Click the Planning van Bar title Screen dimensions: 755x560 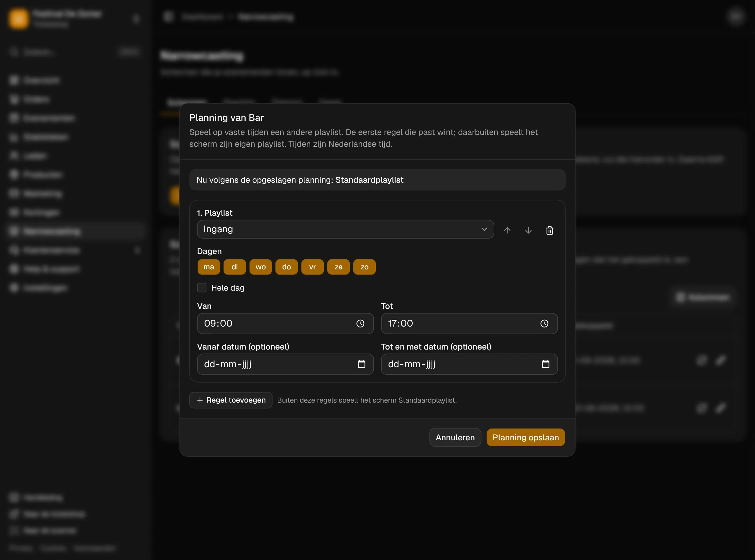(x=226, y=118)
